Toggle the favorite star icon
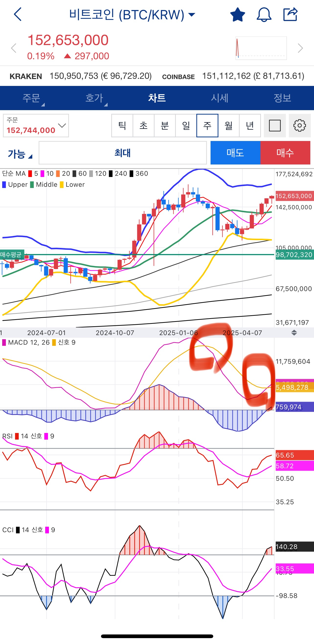 click(x=237, y=14)
